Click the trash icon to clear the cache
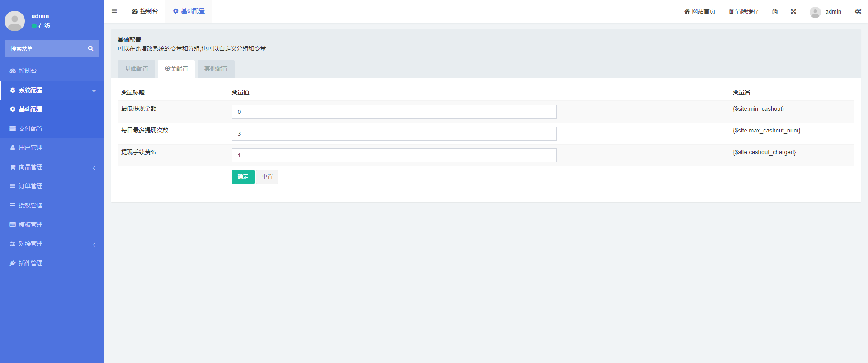Viewport: 868px width, 363px height. point(731,11)
